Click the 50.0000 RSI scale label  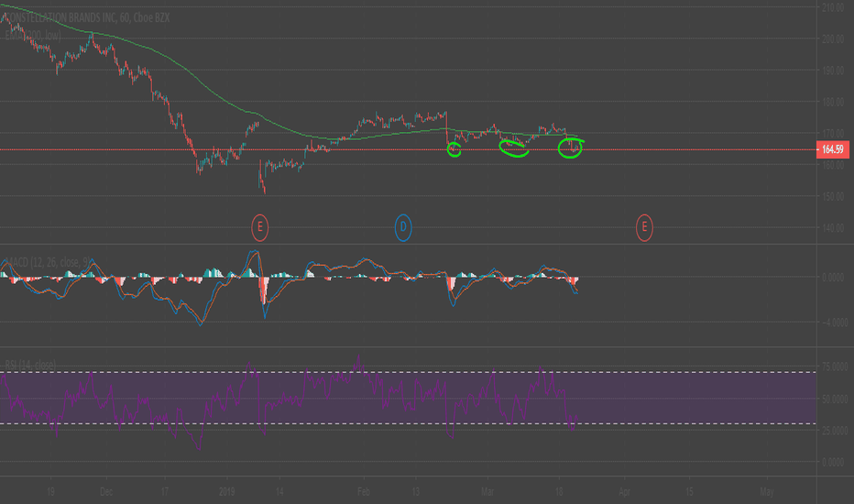pos(835,400)
